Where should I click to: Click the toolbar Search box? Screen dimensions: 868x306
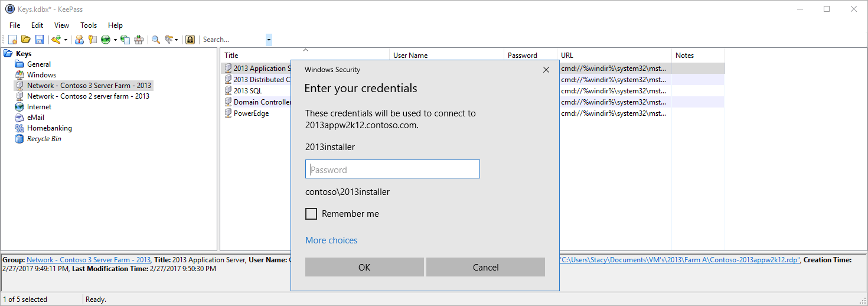[233, 40]
